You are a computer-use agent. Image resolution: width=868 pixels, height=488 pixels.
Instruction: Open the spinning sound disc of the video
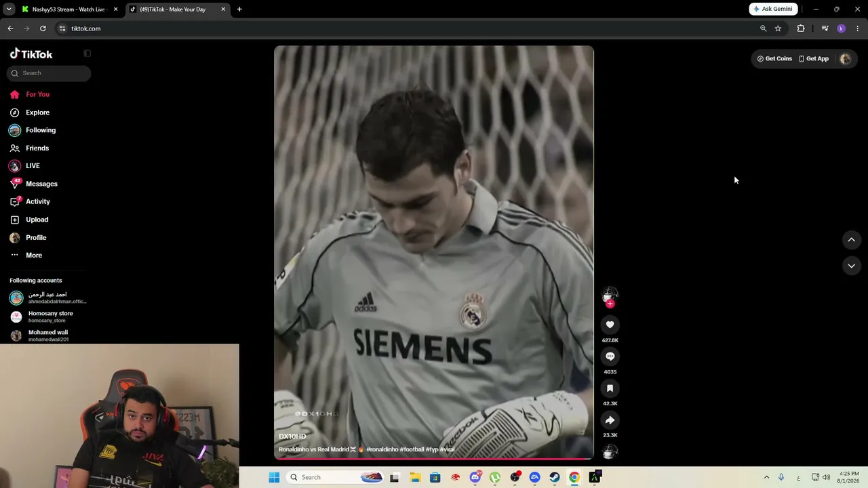point(610,451)
